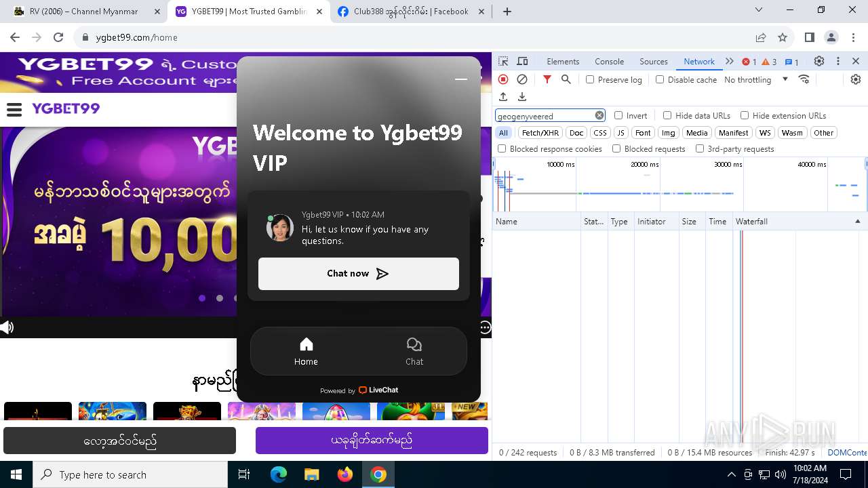Filter requests by Fetch/XHR

click(x=540, y=133)
